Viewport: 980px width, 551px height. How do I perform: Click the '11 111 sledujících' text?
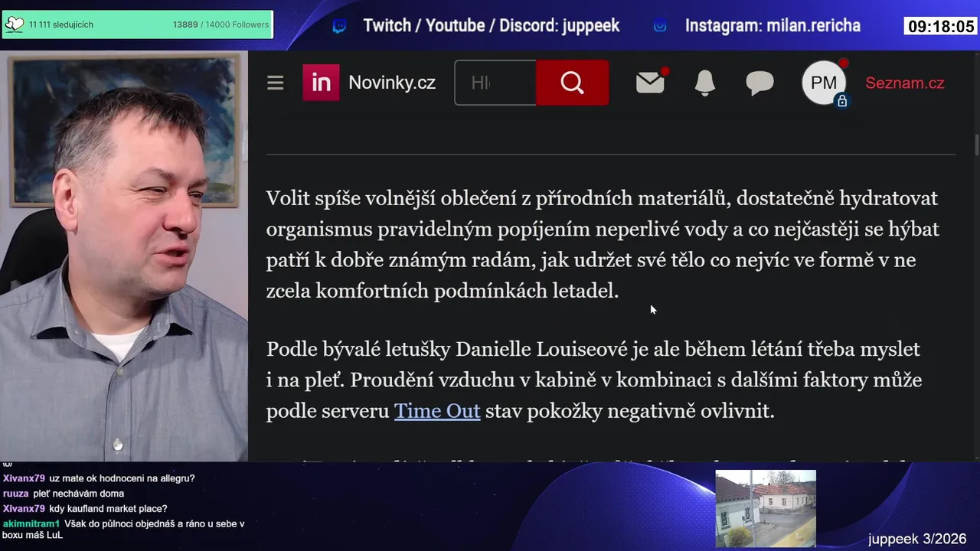[x=61, y=24]
